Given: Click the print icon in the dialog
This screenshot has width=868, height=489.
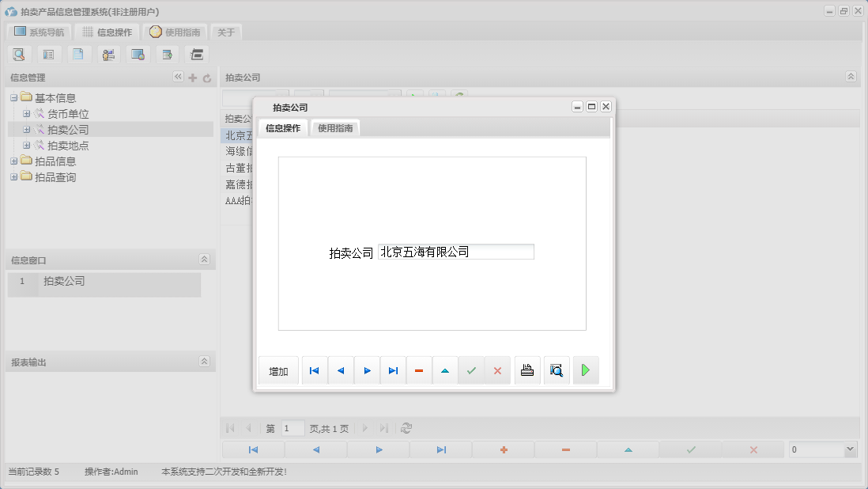Looking at the screenshot, I should 527,370.
